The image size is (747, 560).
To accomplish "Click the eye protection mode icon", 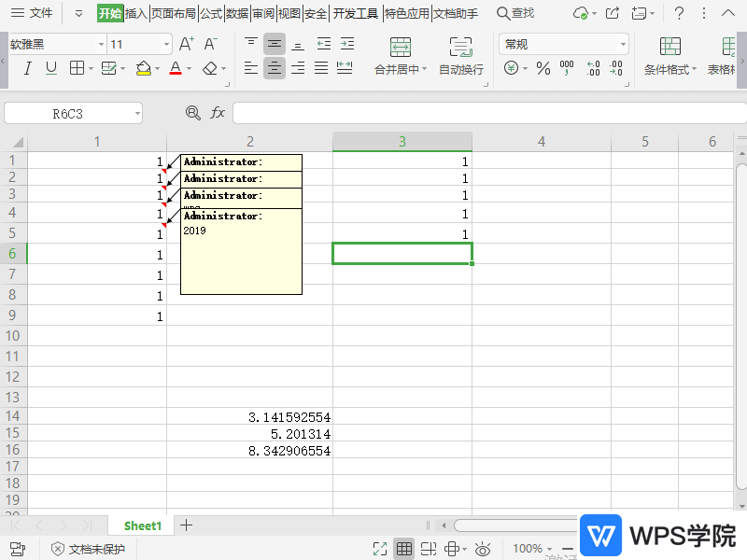I will tap(483, 549).
